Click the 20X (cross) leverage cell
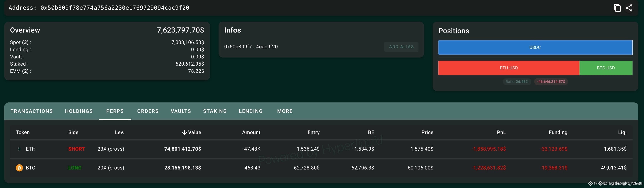 tap(111, 168)
